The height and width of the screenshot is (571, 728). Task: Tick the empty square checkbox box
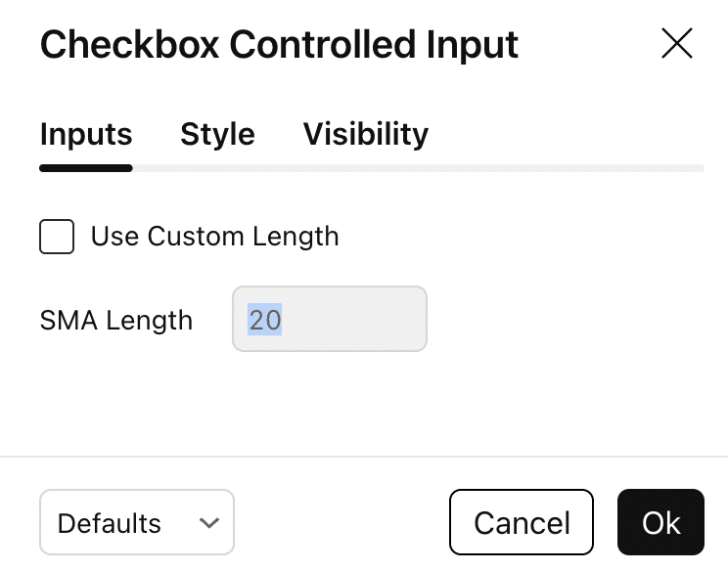pyautogui.click(x=57, y=237)
